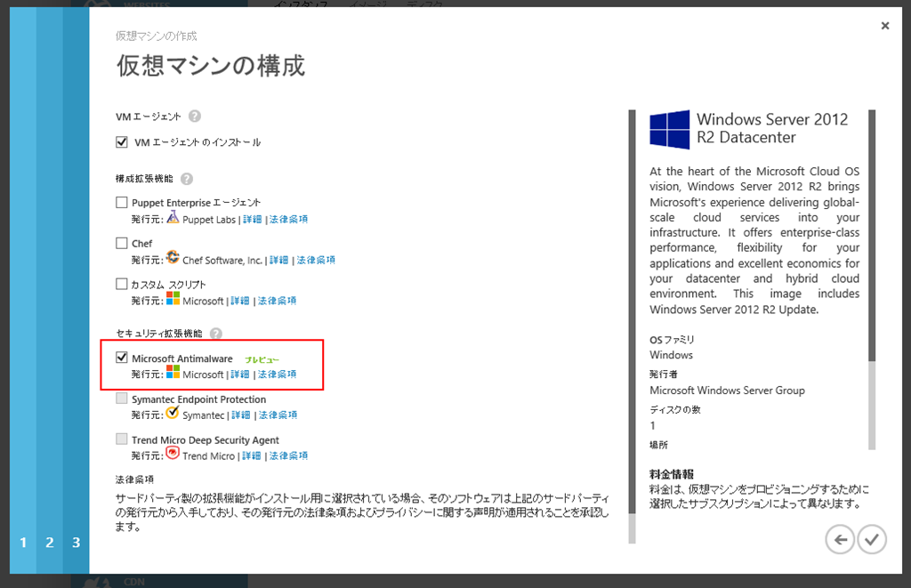Close the dialog with the X
The height and width of the screenshot is (588, 911).
(x=885, y=26)
